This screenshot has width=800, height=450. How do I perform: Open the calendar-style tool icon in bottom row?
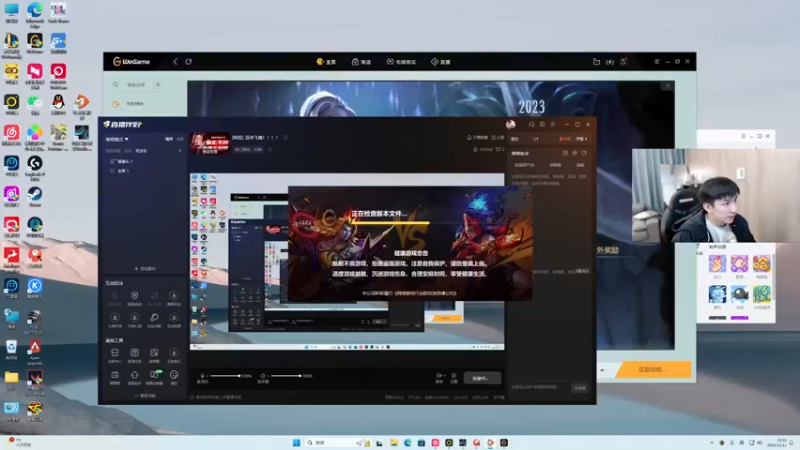(115, 377)
